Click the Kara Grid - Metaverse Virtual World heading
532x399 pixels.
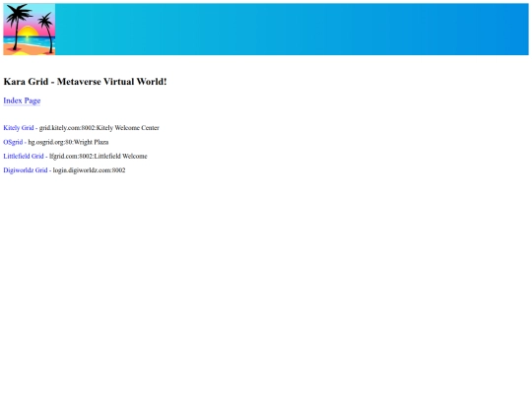tap(85, 82)
